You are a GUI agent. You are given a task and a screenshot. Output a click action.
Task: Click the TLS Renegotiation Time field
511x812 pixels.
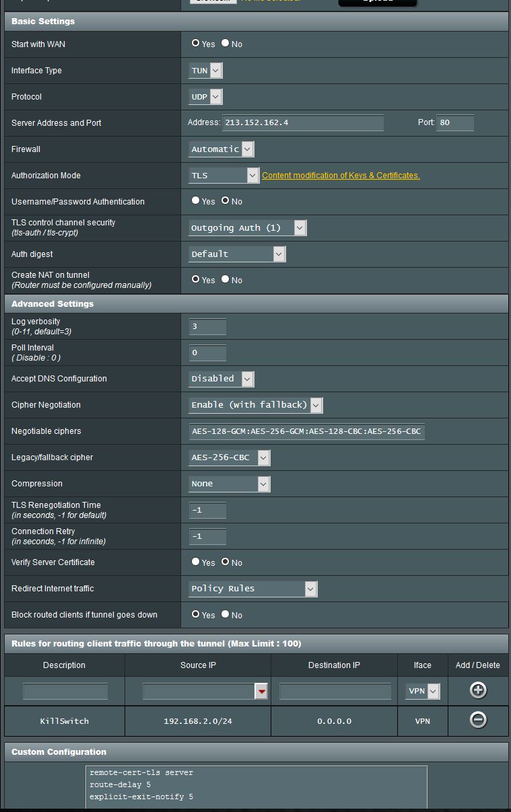point(207,510)
